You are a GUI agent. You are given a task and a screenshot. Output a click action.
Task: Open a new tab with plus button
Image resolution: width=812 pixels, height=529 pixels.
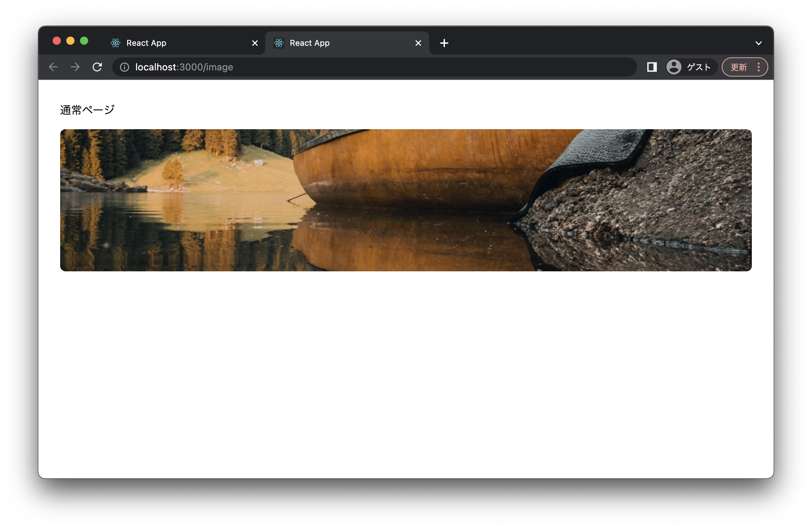[x=444, y=43]
